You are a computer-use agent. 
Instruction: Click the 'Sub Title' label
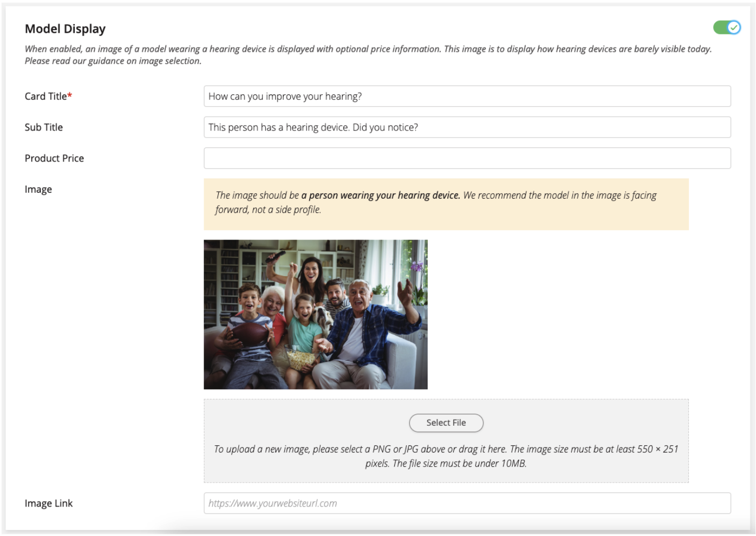[x=44, y=127]
